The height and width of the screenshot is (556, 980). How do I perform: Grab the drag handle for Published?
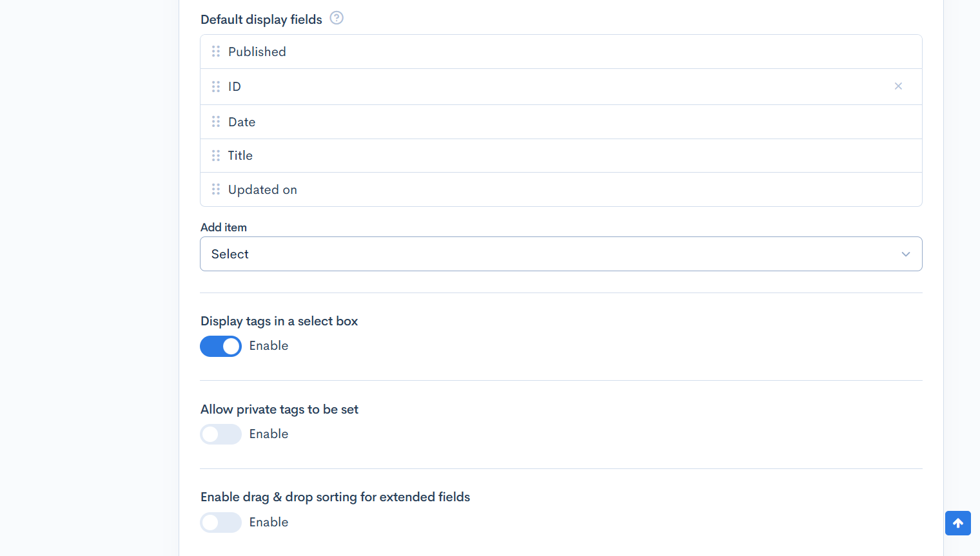(x=216, y=52)
